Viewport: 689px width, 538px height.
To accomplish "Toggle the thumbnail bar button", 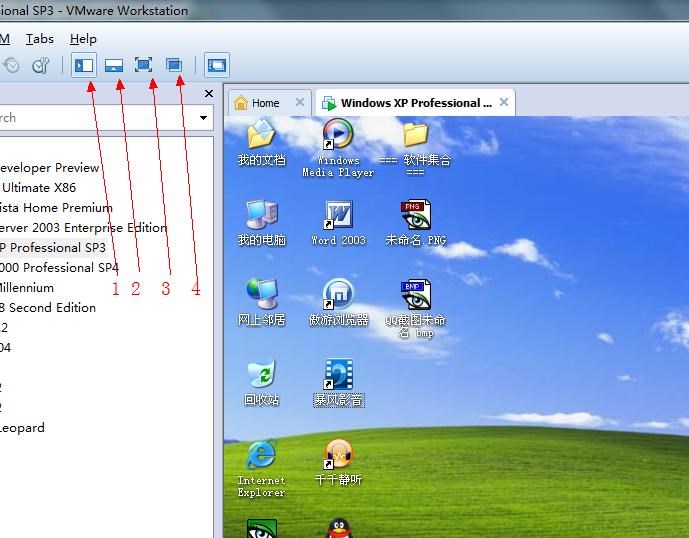I will pyautogui.click(x=114, y=65).
